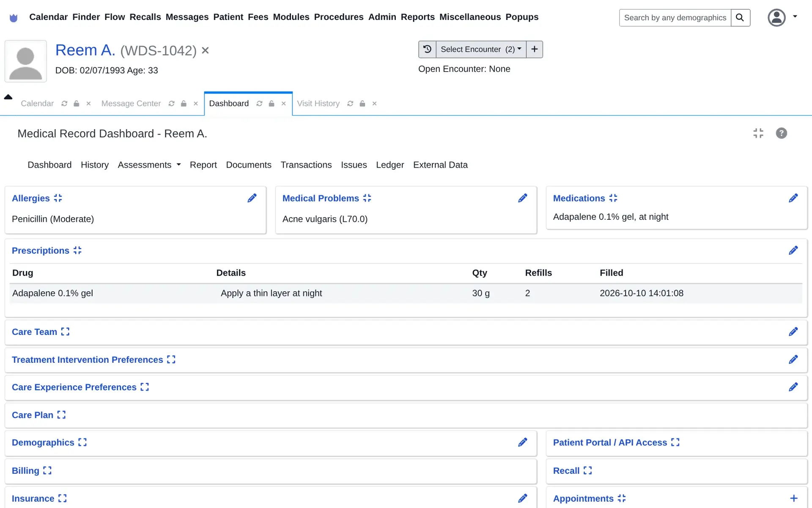Viewport: 812px width, 508px height.
Task: Refresh the Dashboard tab
Action: pos(259,103)
